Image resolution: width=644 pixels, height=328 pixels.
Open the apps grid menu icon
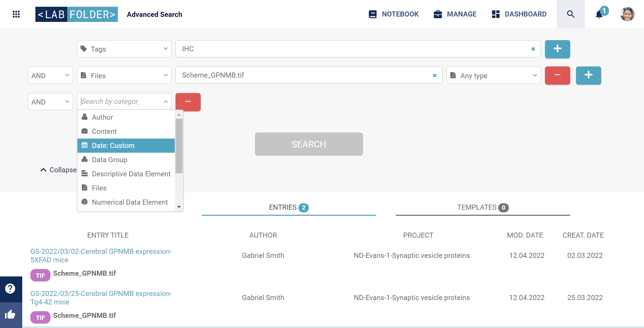point(16,14)
